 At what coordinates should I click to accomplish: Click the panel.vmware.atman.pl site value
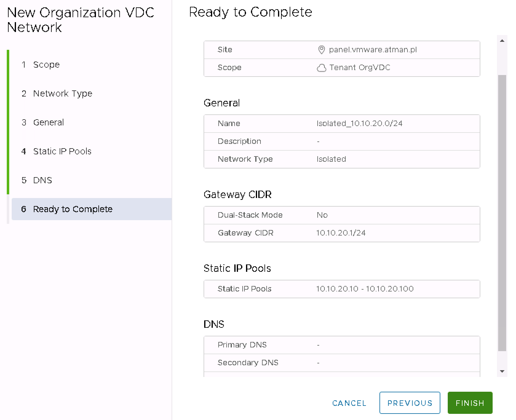tap(373, 50)
